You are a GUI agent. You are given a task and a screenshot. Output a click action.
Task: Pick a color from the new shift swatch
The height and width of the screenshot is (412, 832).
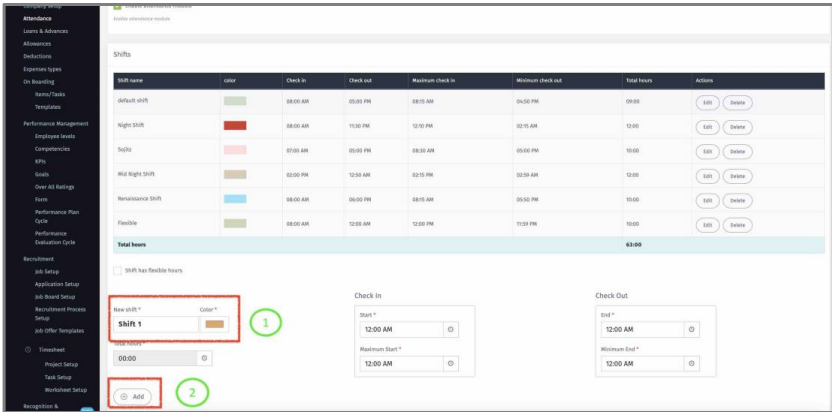[214, 324]
